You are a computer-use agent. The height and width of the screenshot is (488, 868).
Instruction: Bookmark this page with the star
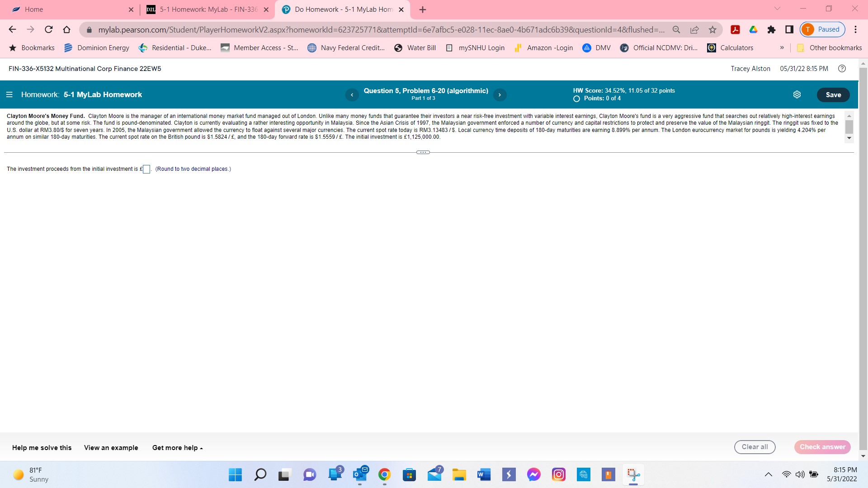pyautogui.click(x=712, y=30)
